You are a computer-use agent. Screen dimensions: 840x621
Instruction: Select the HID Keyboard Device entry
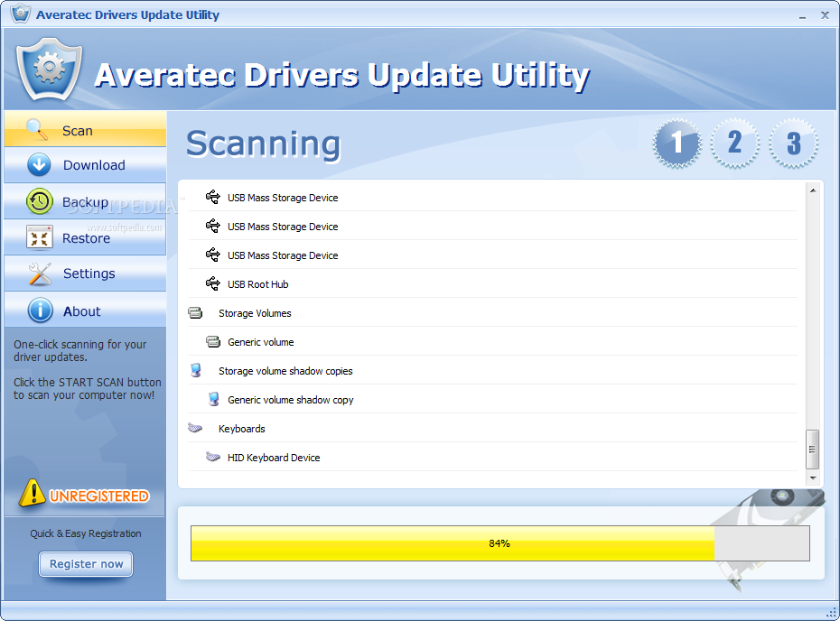coord(492,458)
